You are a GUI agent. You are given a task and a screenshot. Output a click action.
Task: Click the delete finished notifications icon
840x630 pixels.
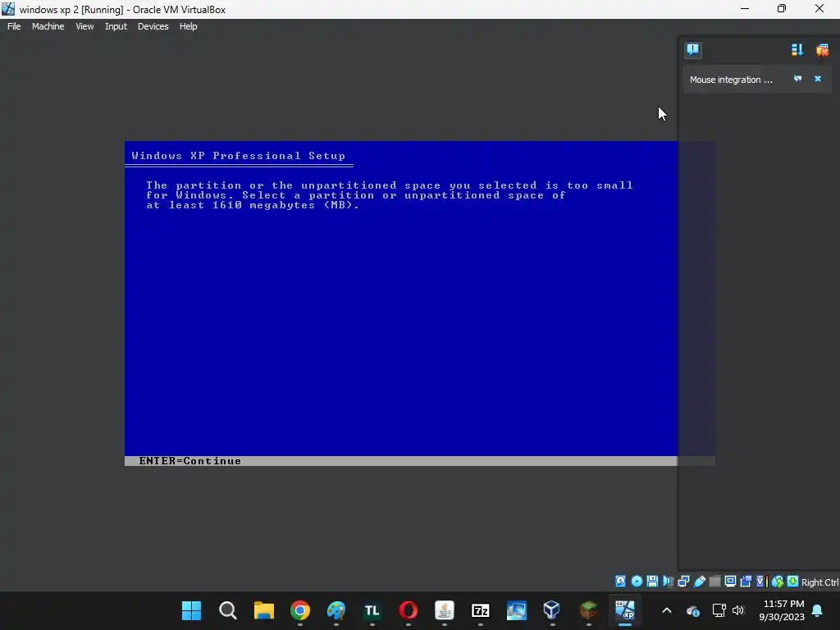[x=822, y=50]
